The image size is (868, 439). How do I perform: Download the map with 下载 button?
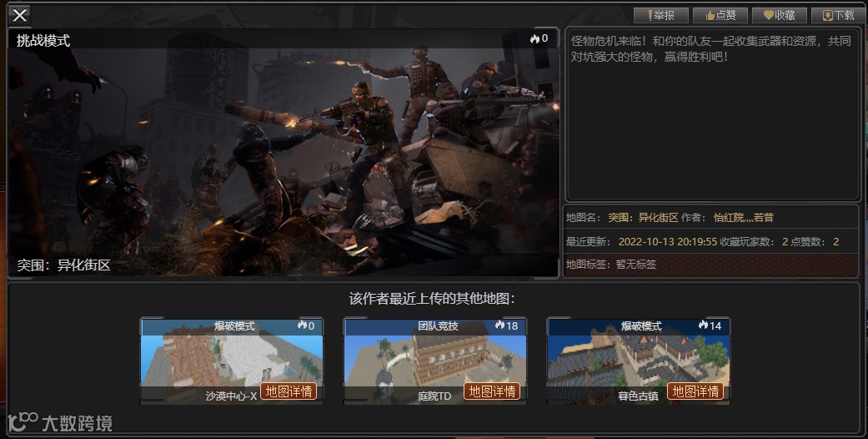point(839,16)
